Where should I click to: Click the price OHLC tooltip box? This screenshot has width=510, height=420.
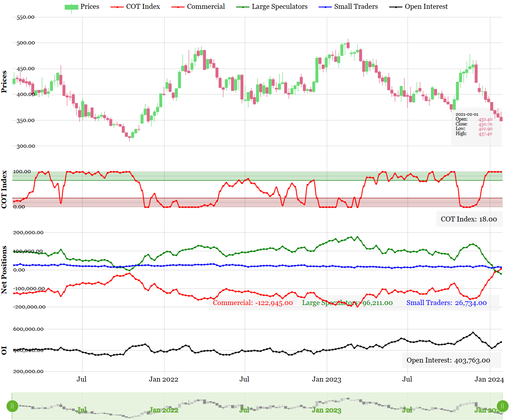click(476, 127)
